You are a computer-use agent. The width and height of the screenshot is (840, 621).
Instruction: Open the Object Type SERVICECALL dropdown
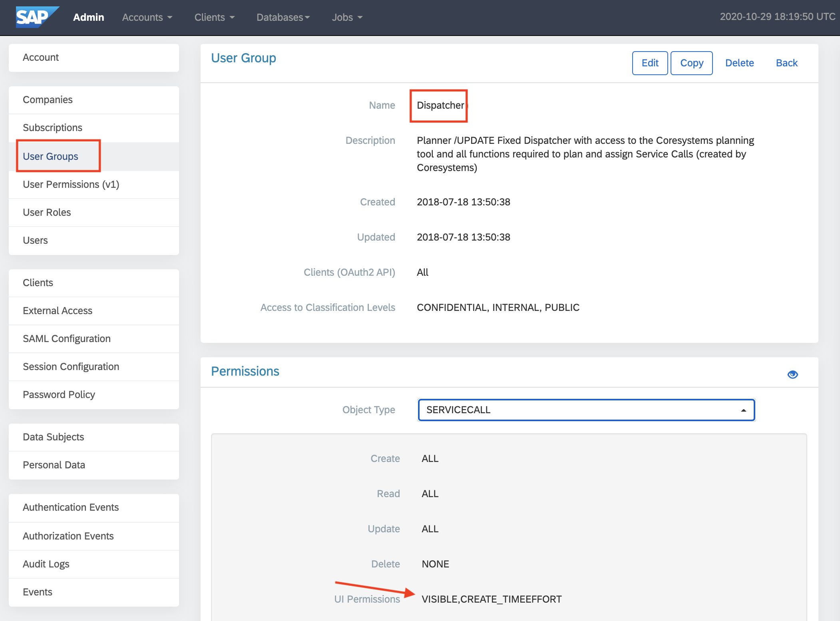586,410
